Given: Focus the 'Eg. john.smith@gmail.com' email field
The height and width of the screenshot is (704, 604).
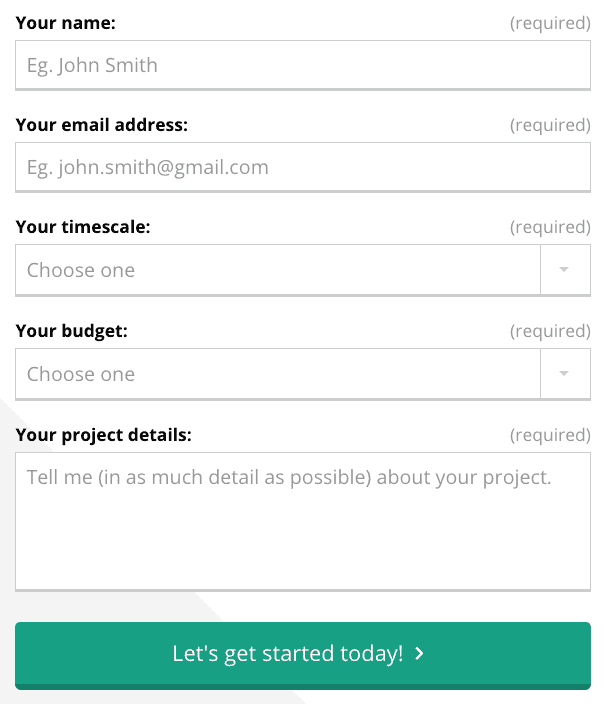Looking at the screenshot, I should pos(303,167).
